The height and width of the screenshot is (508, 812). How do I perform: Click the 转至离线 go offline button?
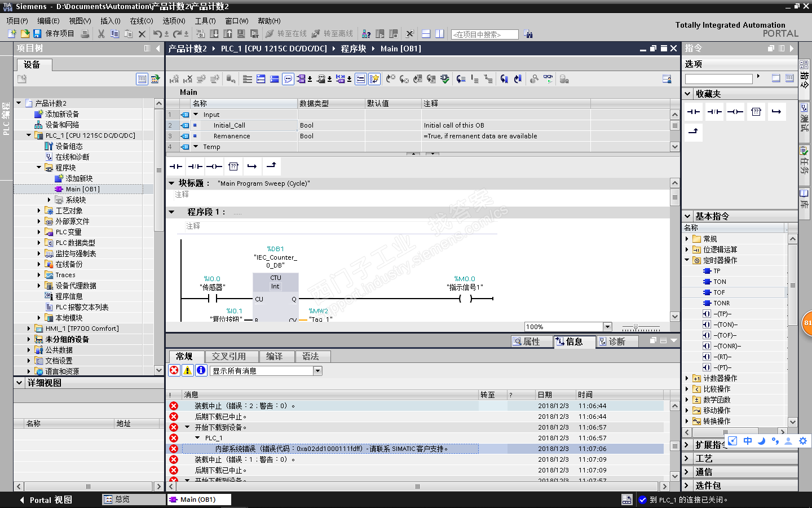(x=332, y=34)
